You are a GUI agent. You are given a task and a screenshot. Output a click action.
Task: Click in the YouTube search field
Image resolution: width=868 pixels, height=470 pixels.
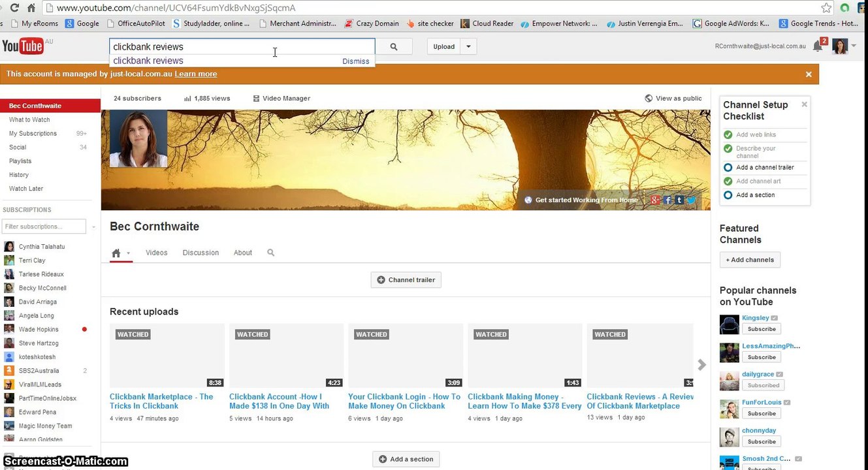tap(242, 46)
